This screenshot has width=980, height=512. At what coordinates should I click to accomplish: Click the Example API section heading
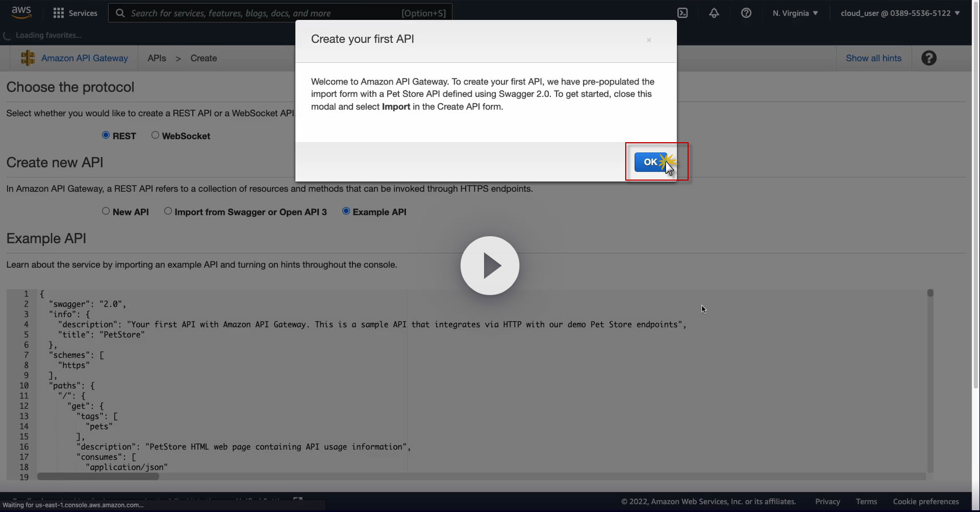pyautogui.click(x=46, y=238)
